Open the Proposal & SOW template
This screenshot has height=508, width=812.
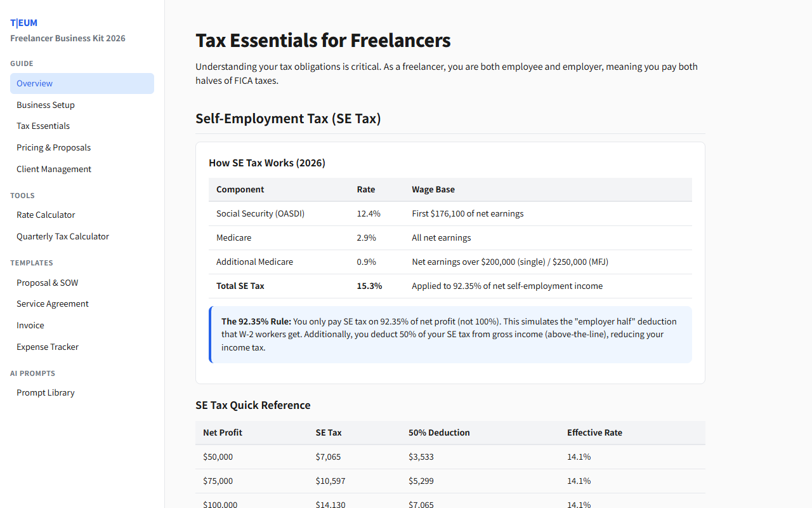click(x=47, y=283)
